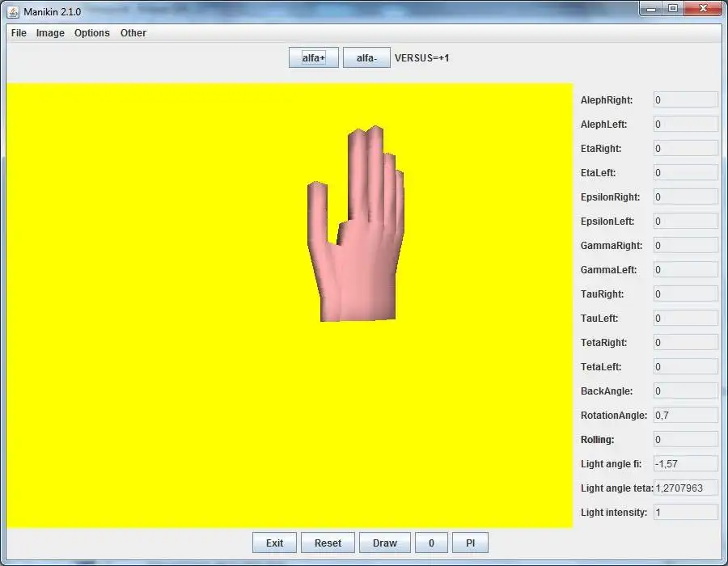Click the 0 button at bottom
This screenshot has height=566, width=728.
[x=431, y=543]
